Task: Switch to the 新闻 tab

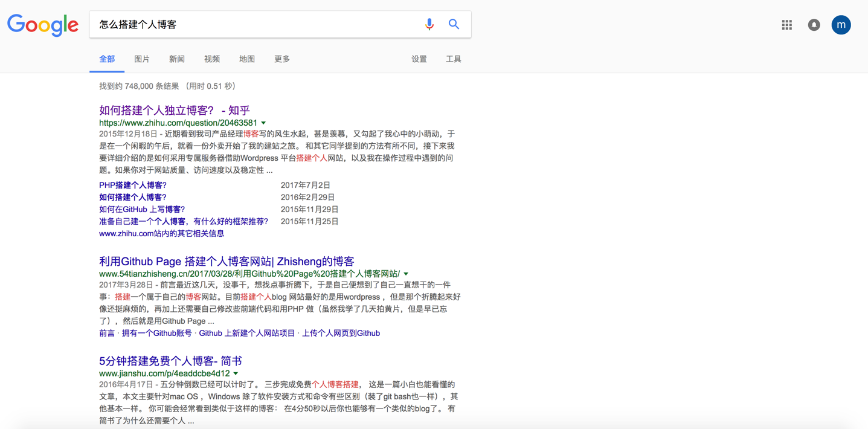Action: tap(177, 59)
